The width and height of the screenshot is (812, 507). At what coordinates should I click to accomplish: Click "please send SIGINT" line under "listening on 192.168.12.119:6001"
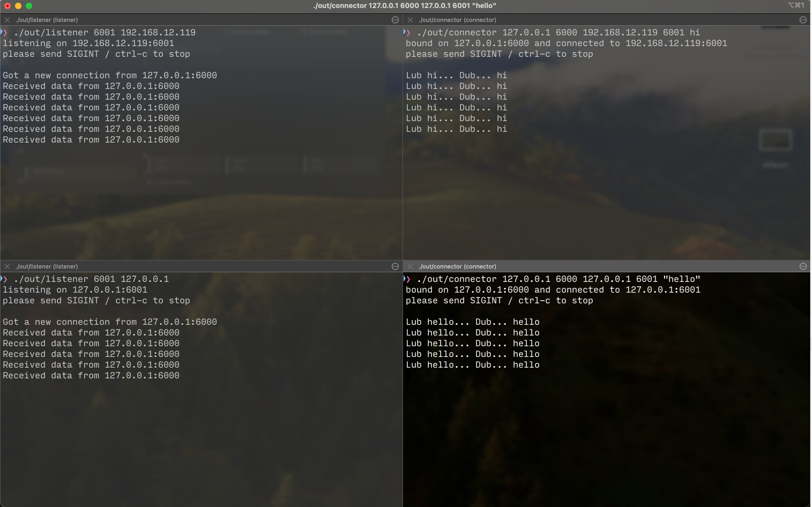(96, 54)
